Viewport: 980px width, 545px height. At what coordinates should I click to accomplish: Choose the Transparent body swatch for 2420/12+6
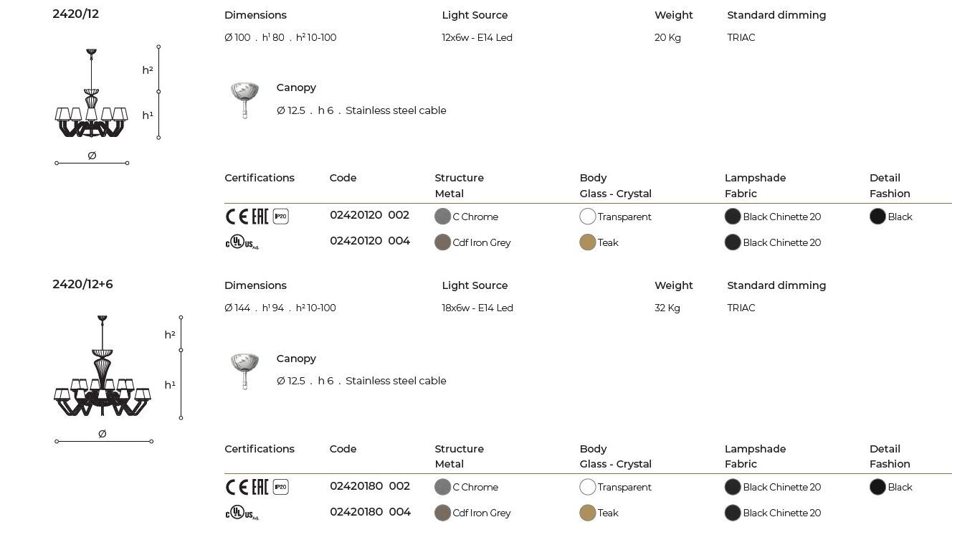[x=588, y=487]
